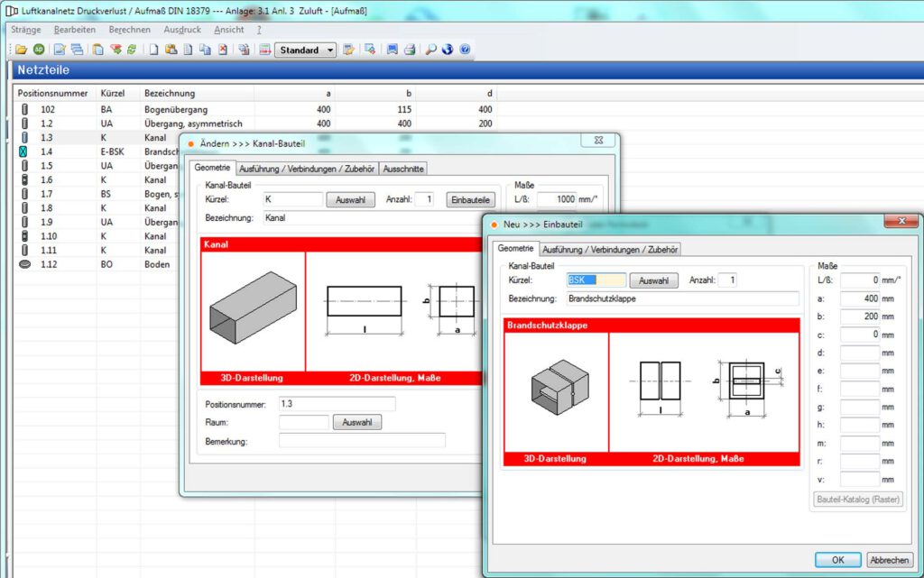Click the Einbauteile button
This screenshot has width=924, height=578.
click(470, 199)
